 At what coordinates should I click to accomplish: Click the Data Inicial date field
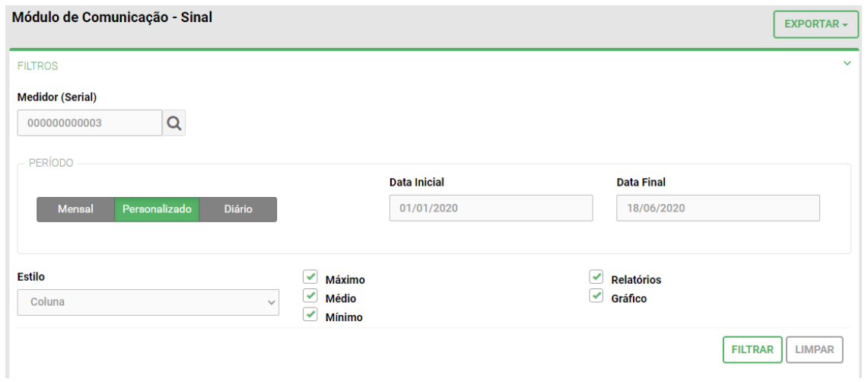491,209
